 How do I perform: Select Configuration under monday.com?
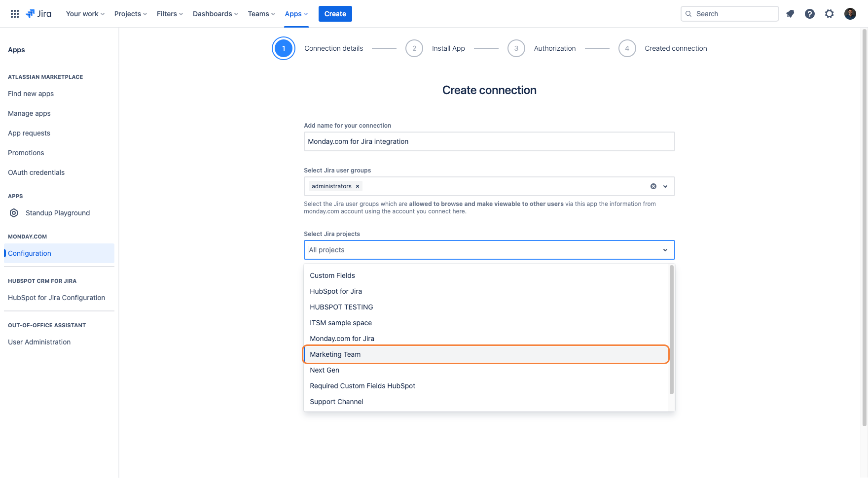tap(59, 253)
